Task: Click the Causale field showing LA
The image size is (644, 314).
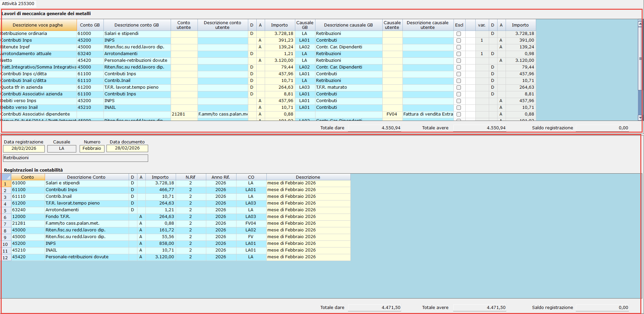Action: click(62, 148)
